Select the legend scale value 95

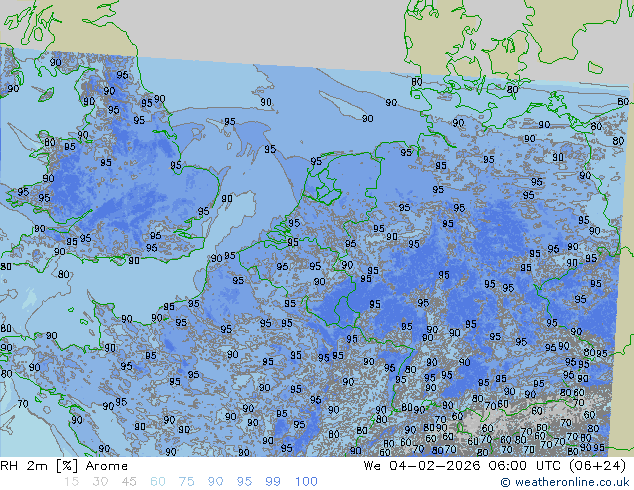244,482
